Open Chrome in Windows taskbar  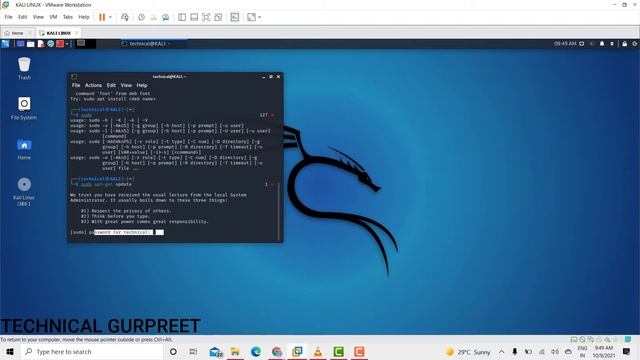tap(277, 351)
